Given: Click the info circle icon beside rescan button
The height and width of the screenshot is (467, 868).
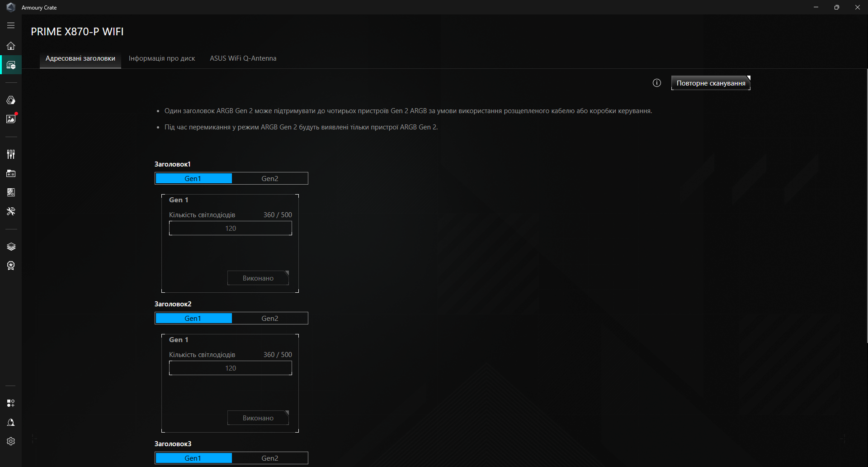Looking at the screenshot, I should pyautogui.click(x=657, y=83).
